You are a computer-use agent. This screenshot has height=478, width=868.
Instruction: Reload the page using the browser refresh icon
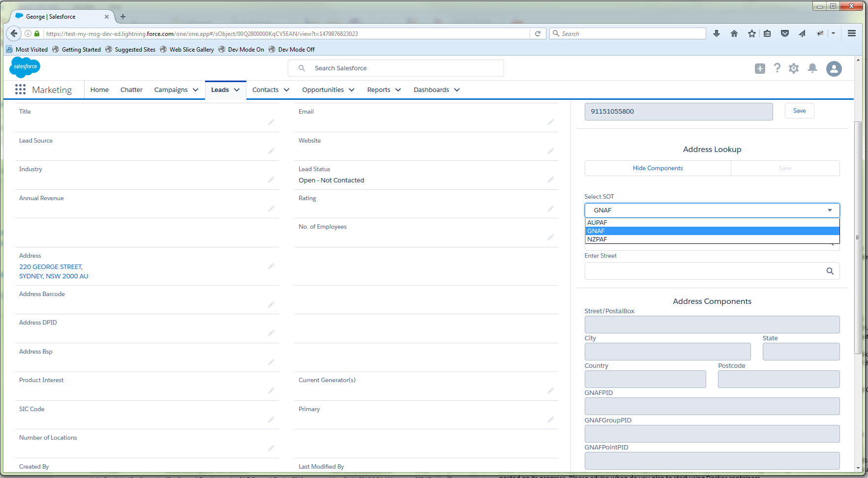coord(538,33)
